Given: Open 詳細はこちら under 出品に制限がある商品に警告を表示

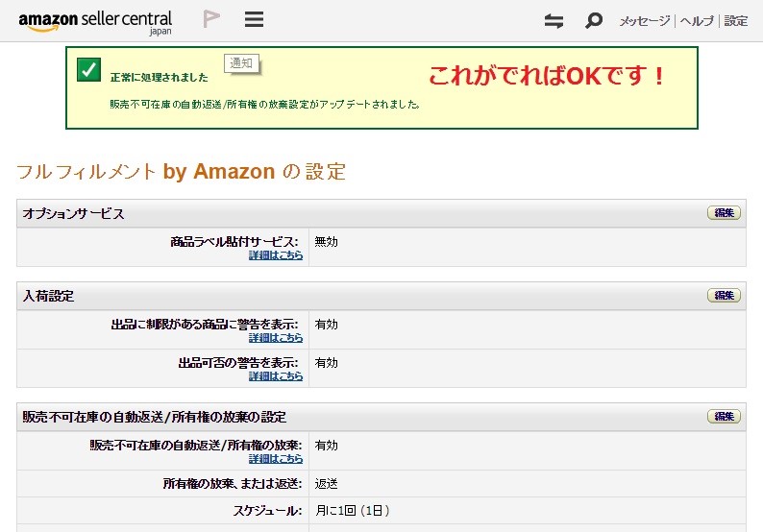Looking at the screenshot, I should [276, 337].
